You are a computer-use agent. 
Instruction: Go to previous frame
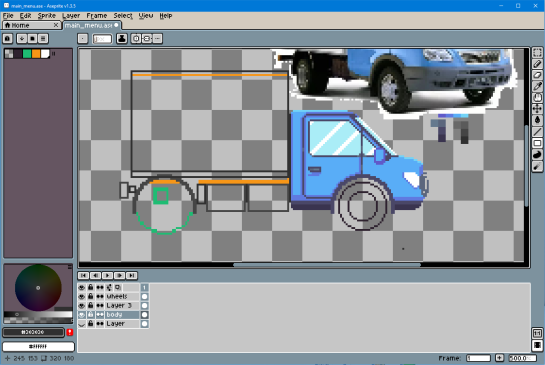(96, 276)
